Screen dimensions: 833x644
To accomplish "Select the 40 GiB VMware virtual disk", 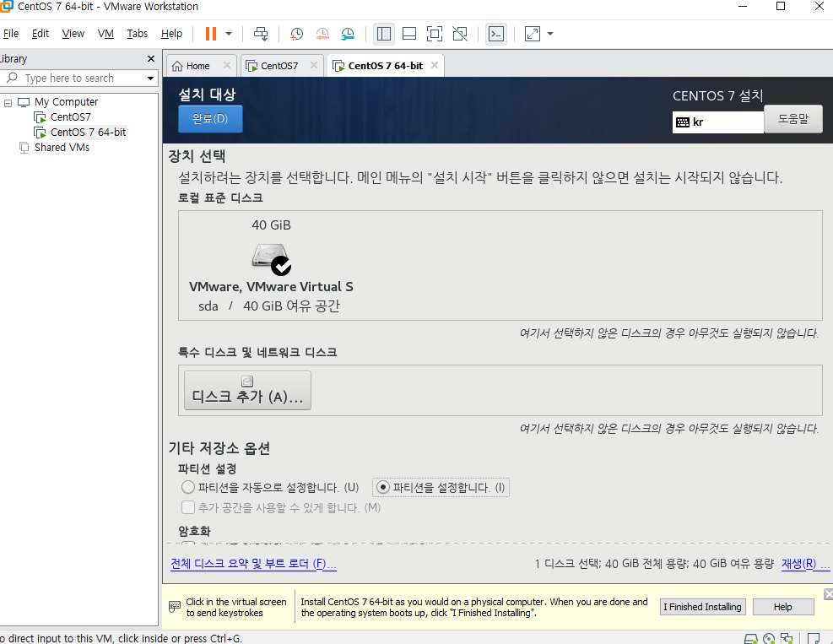I will (x=271, y=266).
